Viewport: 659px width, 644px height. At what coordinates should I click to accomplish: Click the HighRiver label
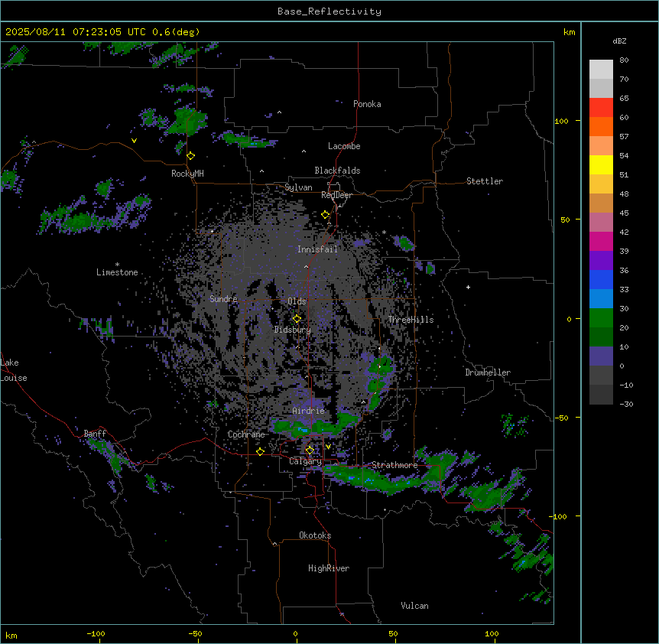[x=329, y=568]
